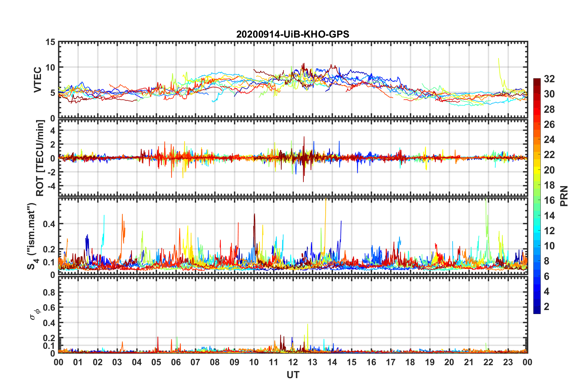Select the ROT axis tick -4

click(51, 186)
